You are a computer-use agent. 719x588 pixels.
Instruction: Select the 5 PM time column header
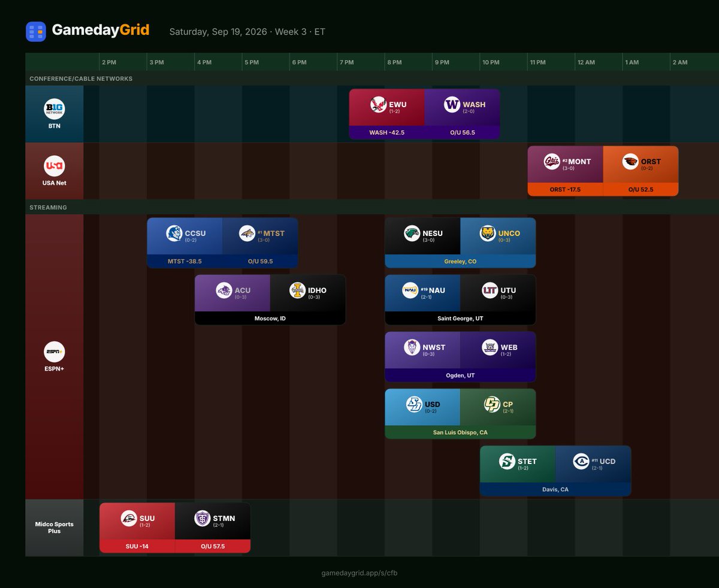pyautogui.click(x=251, y=62)
